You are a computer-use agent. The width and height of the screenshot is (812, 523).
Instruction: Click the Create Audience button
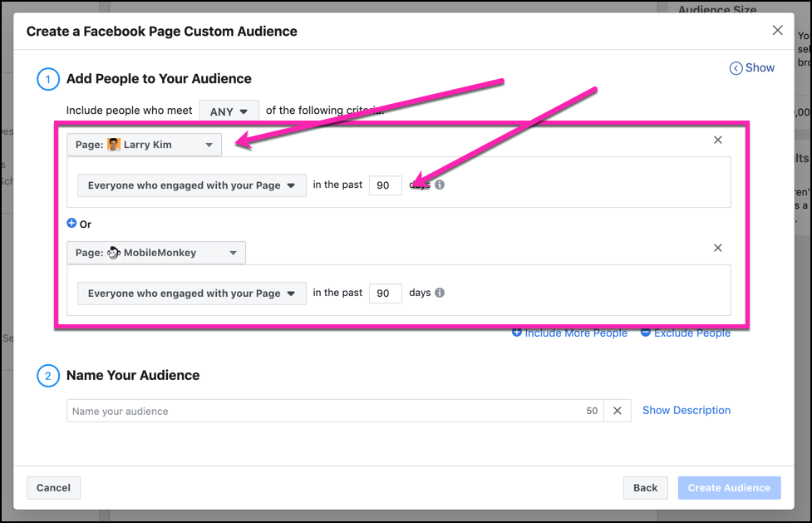[x=728, y=487]
